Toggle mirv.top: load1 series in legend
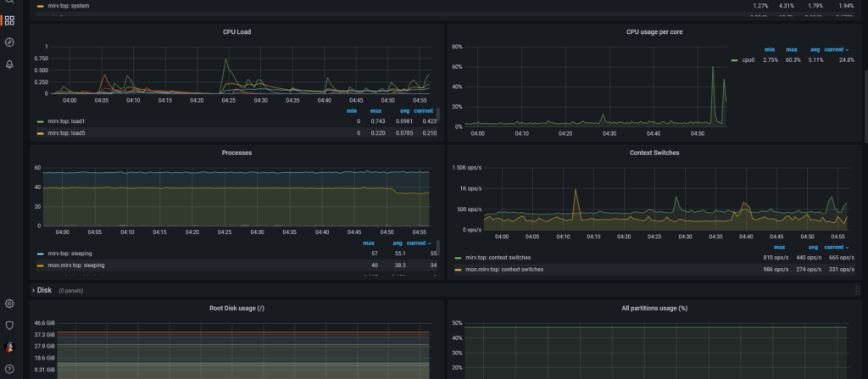This screenshot has width=868, height=379. (66, 121)
